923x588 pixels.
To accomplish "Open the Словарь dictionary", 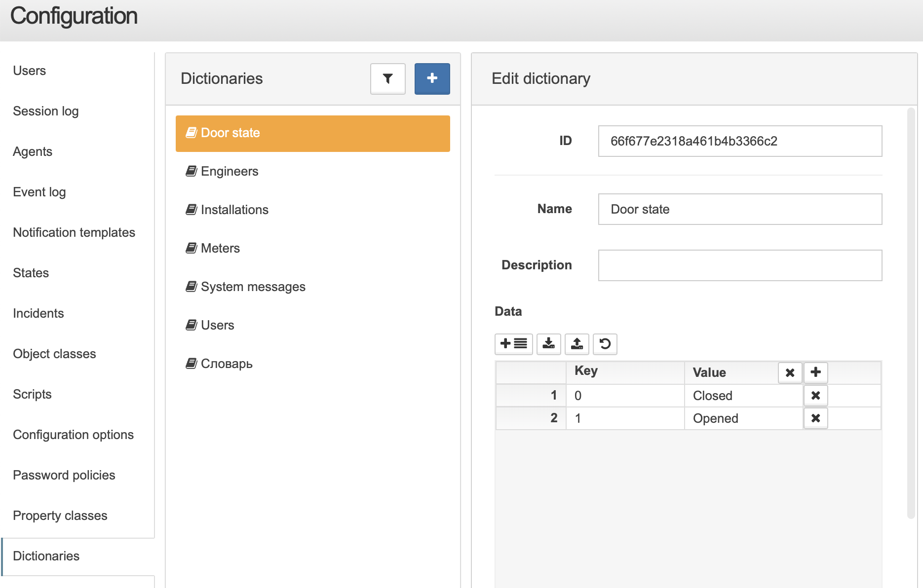I will click(312, 364).
